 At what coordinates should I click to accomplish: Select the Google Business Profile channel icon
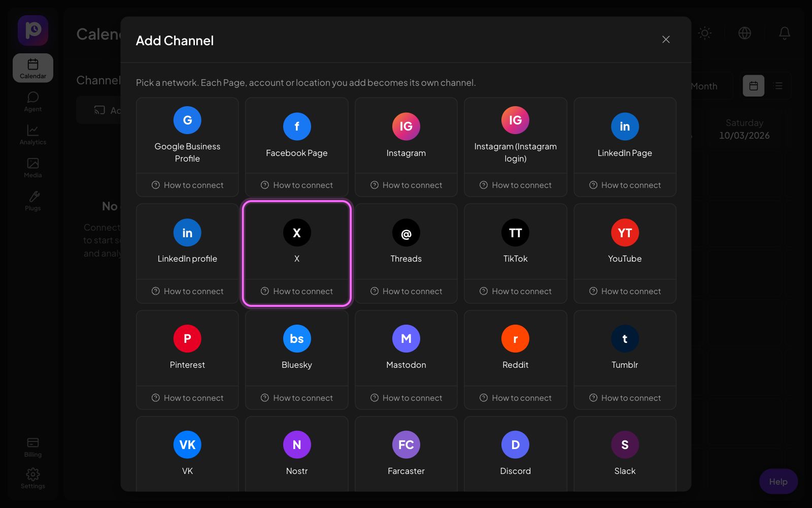click(x=187, y=120)
